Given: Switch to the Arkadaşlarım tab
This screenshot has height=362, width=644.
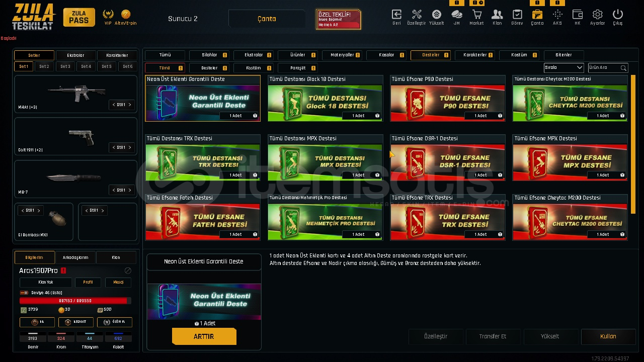Looking at the screenshot, I should 75,257.
